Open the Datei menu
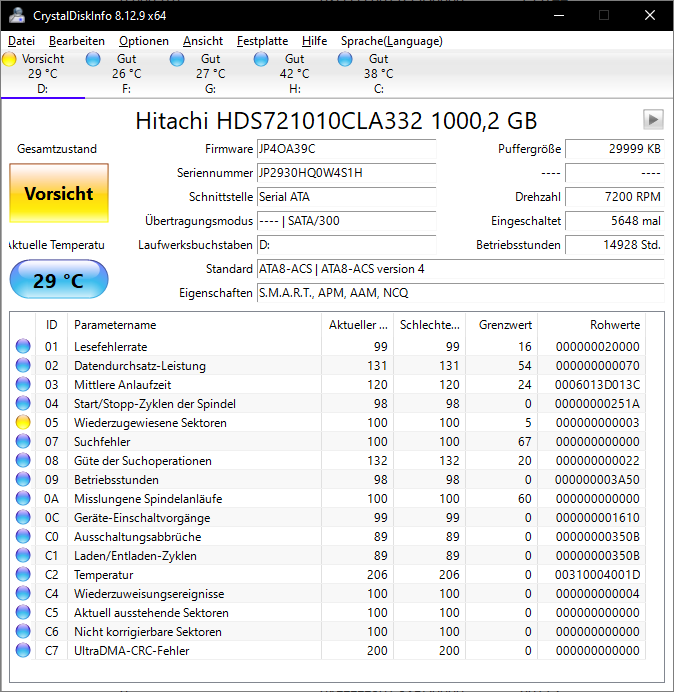The height and width of the screenshot is (692, 674). pos(21,41)
